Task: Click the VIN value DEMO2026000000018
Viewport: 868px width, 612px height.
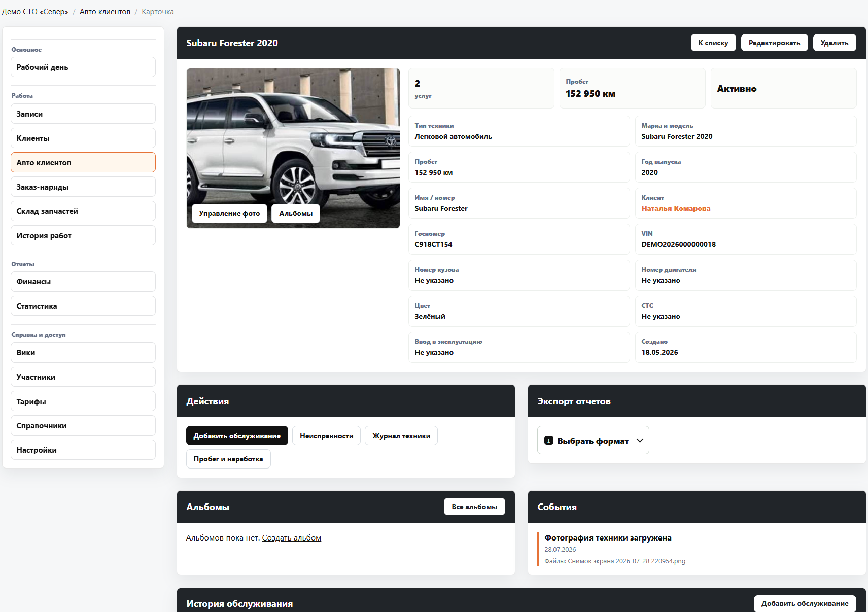Action: click(x=679, y=244)
